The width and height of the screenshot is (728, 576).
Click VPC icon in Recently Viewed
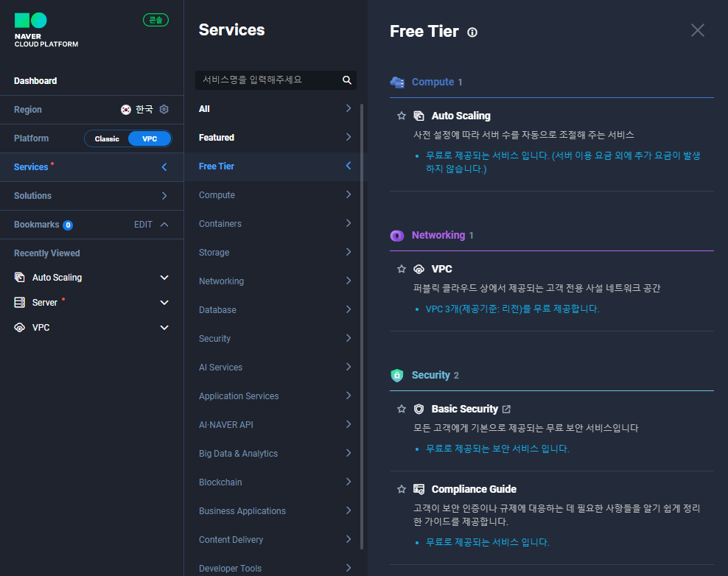click(19, 328)
